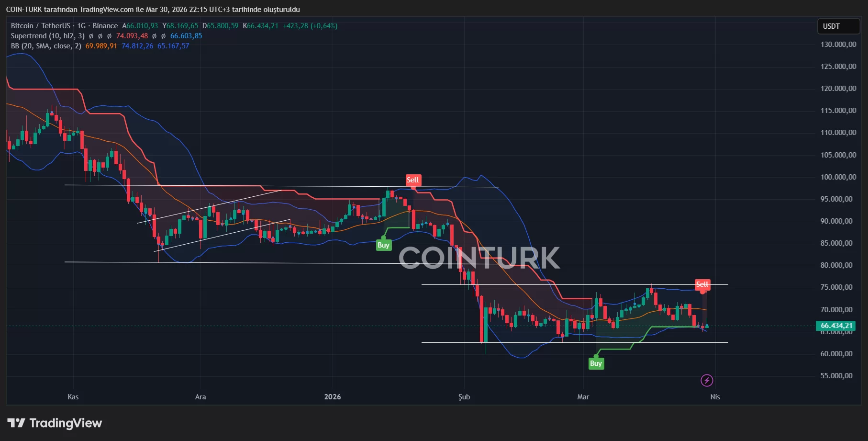
Task: Open the USDT currency selector
Action: click(838, 26)
